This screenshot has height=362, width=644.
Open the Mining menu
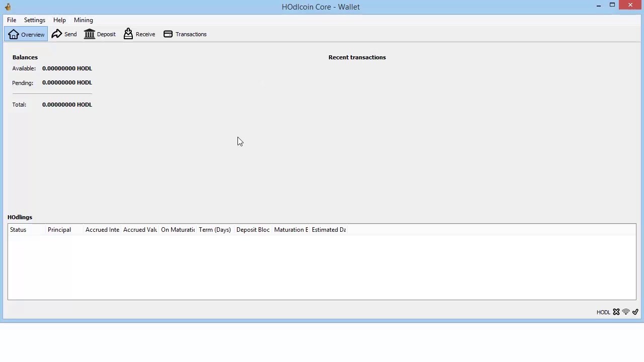click(84, 20)
